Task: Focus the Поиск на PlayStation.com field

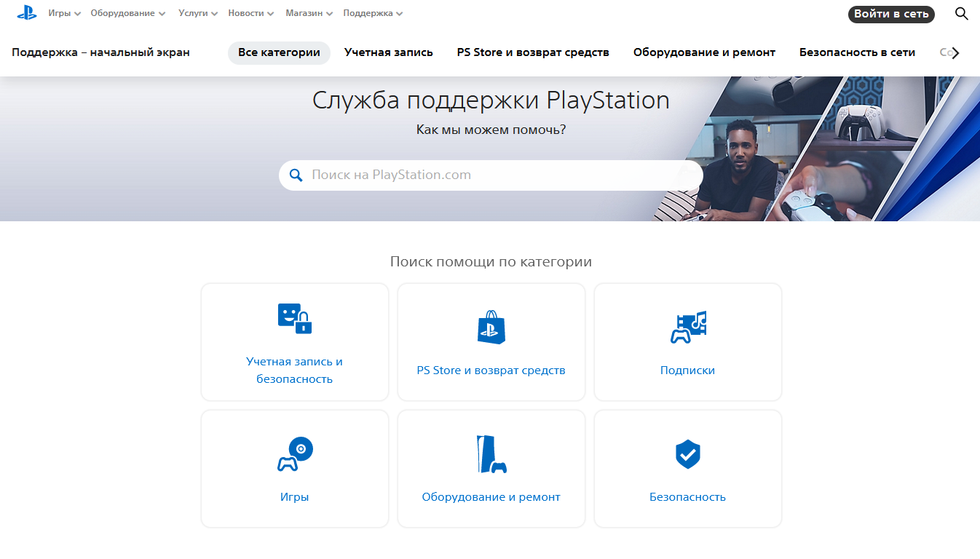Action: point(491,175)
